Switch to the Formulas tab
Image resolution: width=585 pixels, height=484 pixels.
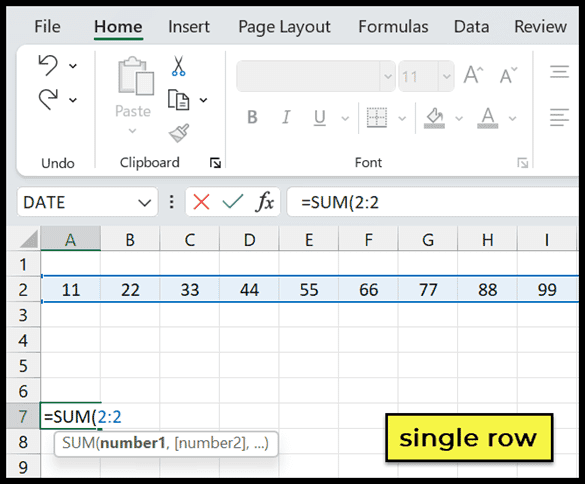click(x=393, y=27)
